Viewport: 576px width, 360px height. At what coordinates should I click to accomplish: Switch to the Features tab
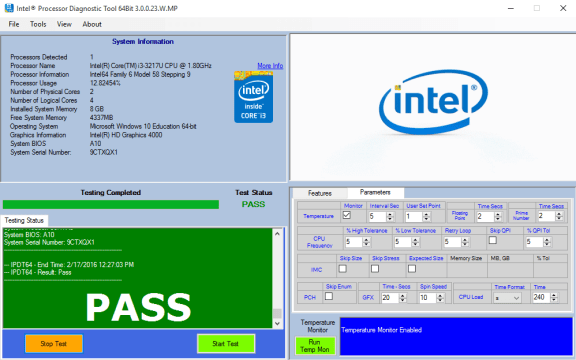tap(320, 193)
